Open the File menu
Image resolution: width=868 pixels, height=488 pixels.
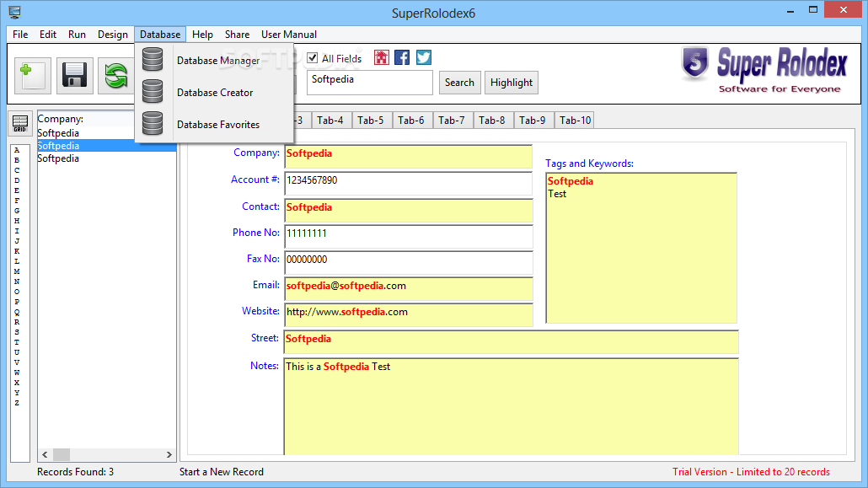[x=20, y=35]
